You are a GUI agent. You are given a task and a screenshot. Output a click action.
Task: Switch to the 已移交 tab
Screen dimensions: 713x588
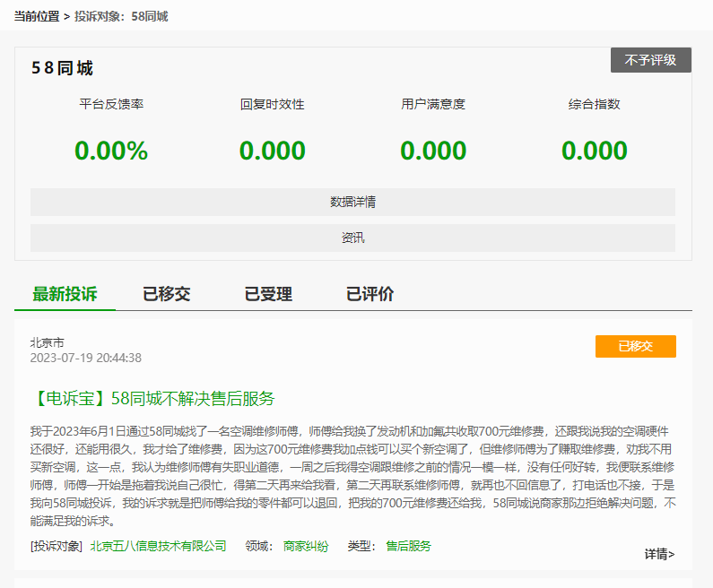click(x=166, y=294)
